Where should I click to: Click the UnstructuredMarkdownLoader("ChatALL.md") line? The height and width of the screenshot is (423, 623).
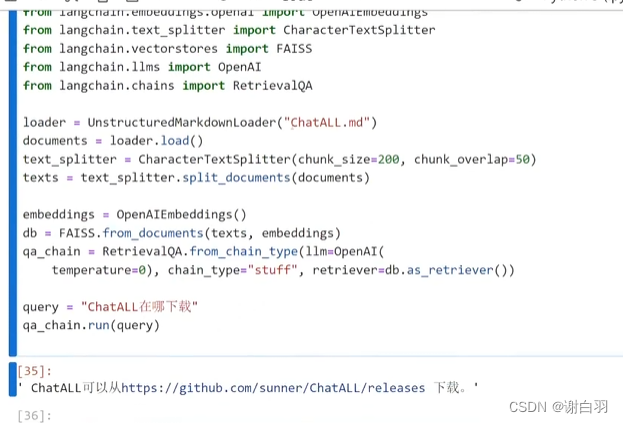click(x=200, y=122)
